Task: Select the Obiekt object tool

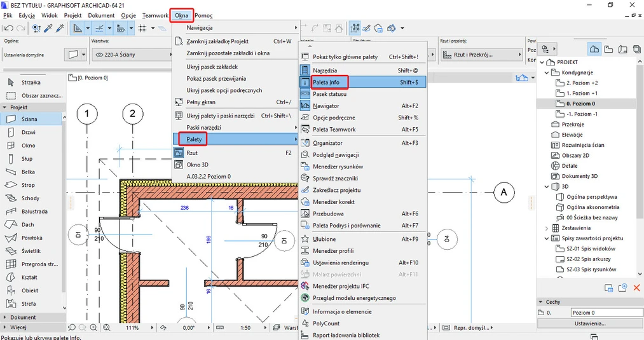Action: point(31,290)
